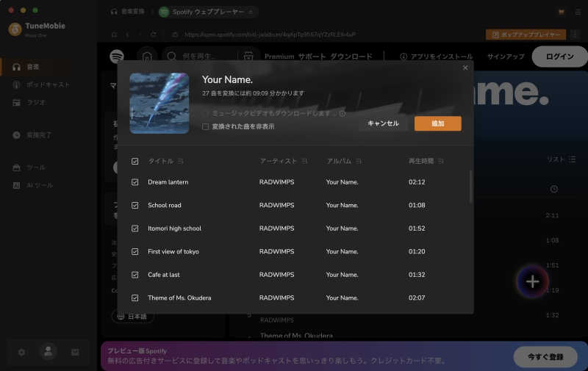The image size is (588, 371).
Task: Click the Spotify search field
Action: (x=201, y=57)
